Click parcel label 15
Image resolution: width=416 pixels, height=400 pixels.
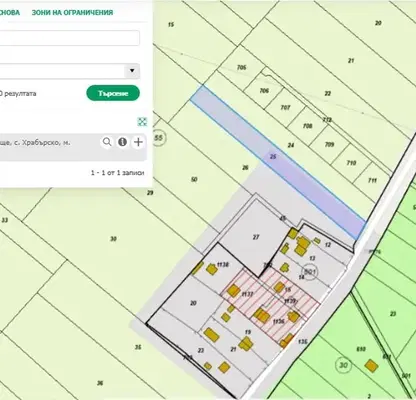pyautogui.click(x=171, y=24)
